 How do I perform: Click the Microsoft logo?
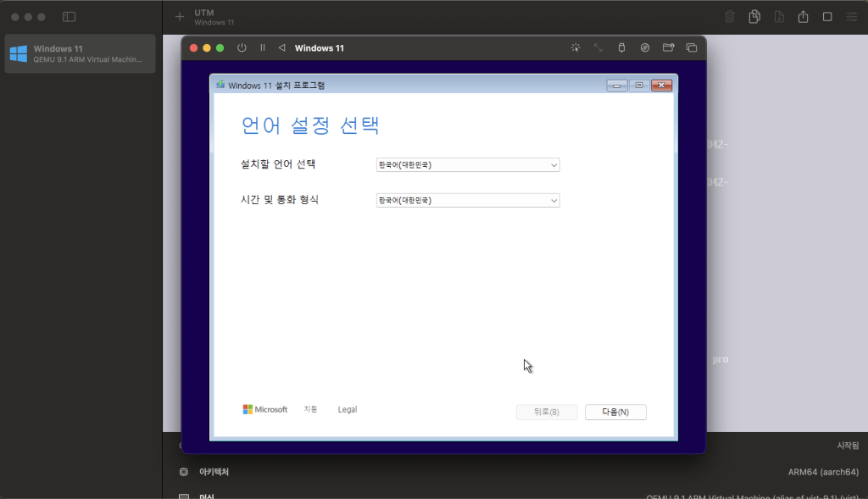264,409
